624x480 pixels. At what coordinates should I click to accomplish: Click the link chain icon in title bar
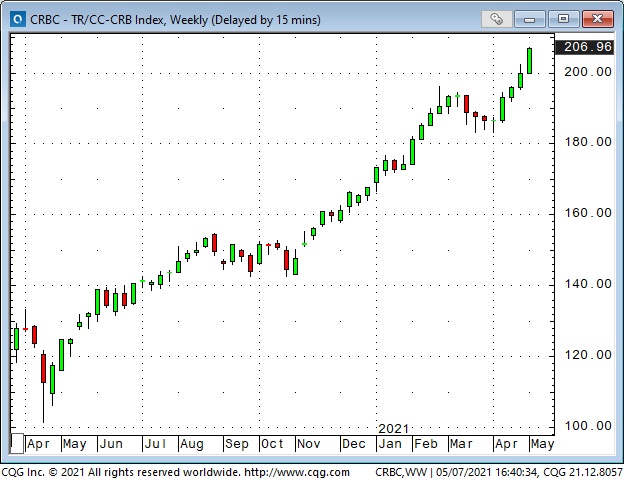click(496, 19)
